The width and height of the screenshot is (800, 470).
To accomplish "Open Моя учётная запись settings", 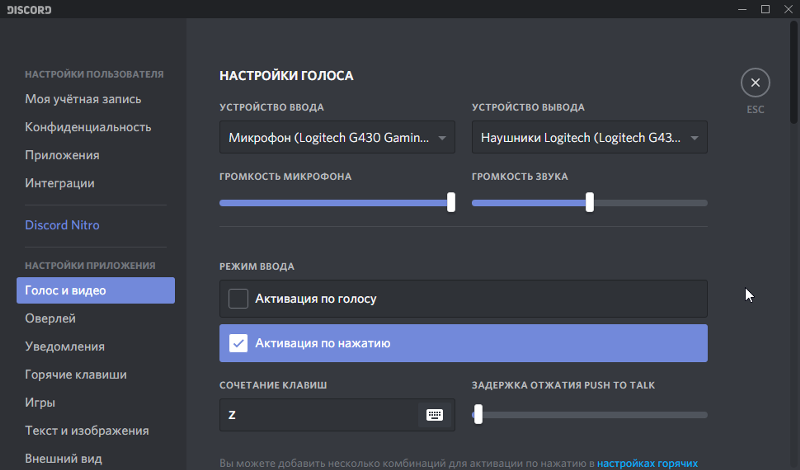I will (83, 99).
